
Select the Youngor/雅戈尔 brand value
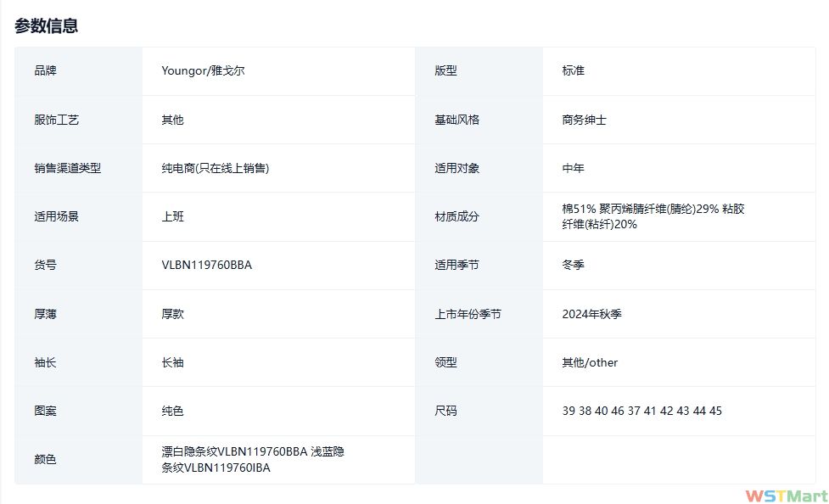(x=203, y=71)
